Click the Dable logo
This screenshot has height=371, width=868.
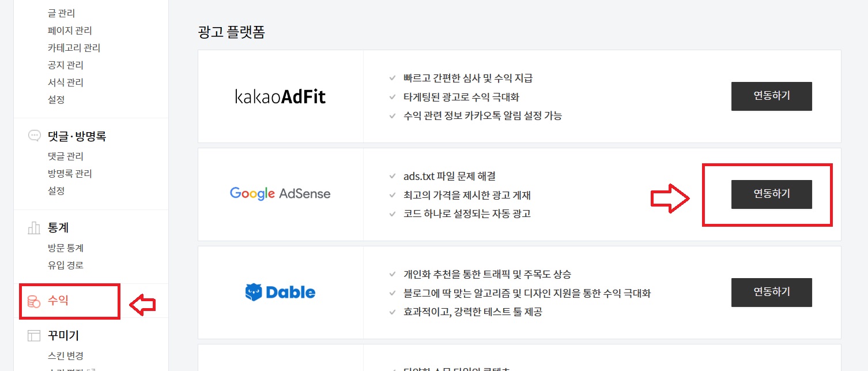(280, 293)
